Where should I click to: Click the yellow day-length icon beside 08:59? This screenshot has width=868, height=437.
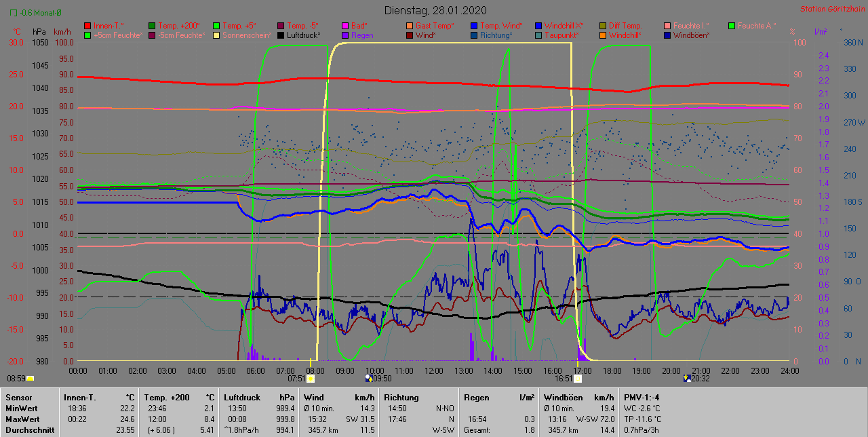pos(31,378)
